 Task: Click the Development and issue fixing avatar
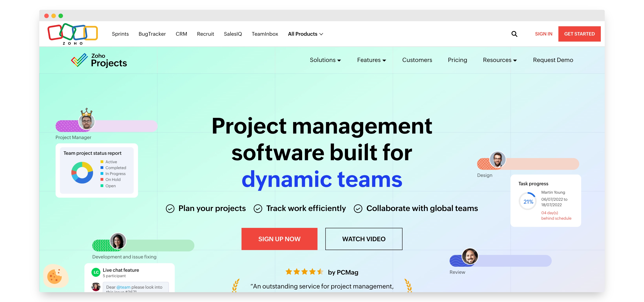[x=118, y=241]
